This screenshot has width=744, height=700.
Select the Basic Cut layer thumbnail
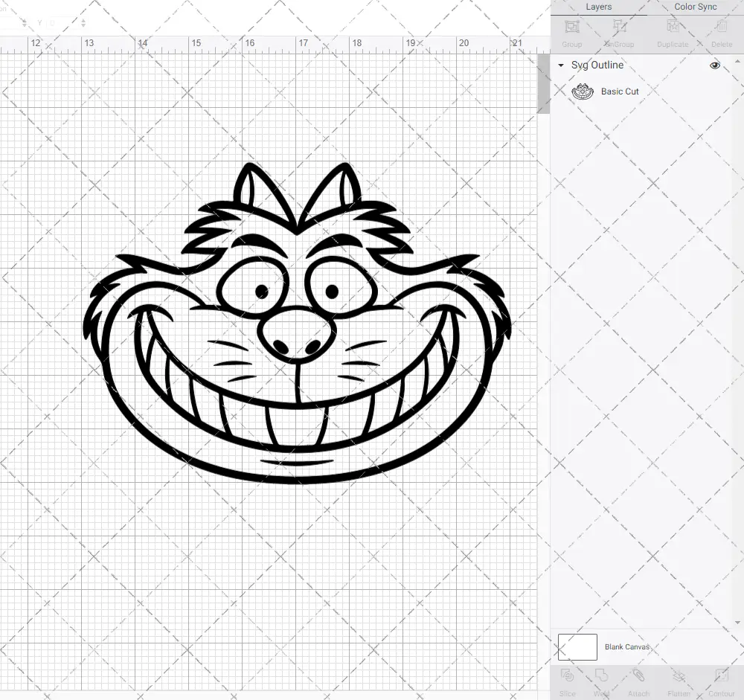[x=583, y=91]
